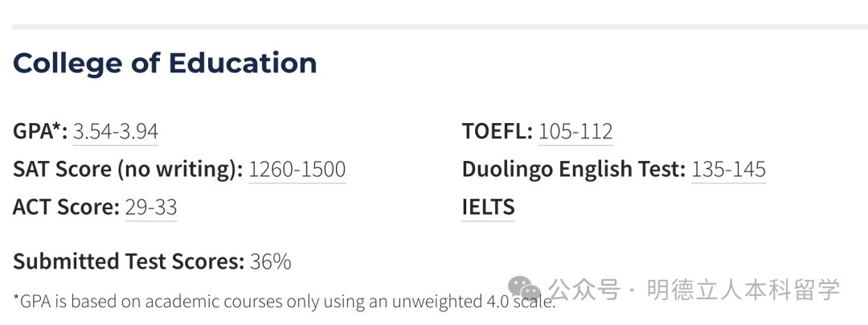868x325 pixels.
Task: Click the underlined GPA range 3.54-3.94
Action: click(x=116, y=132)
